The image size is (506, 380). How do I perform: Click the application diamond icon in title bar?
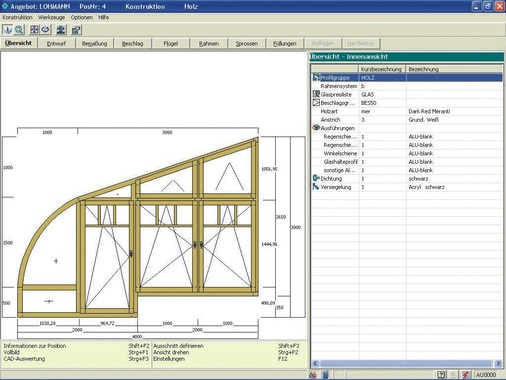pyautogui.click(x=5, y=6)
